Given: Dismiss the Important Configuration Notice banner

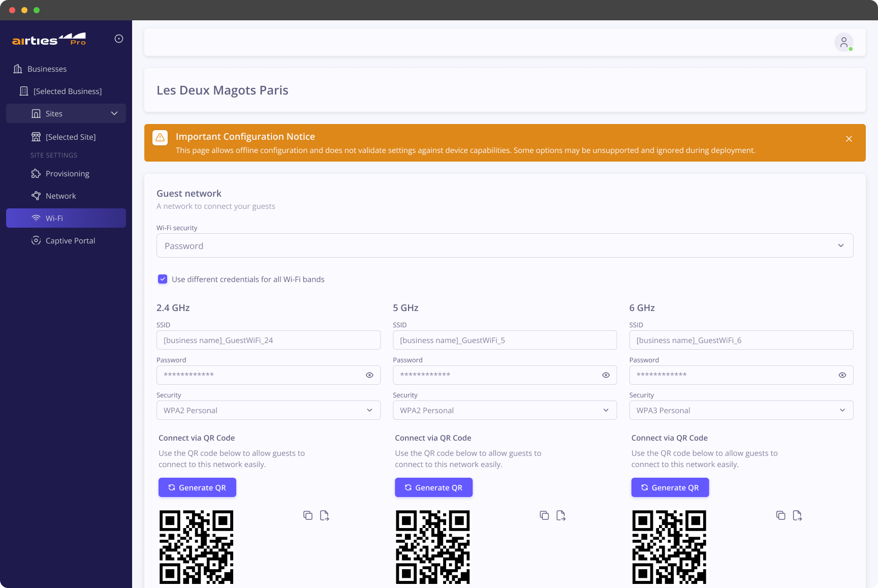Looking at the screenshot, I should pyautogui.click(x=849, y=139).
